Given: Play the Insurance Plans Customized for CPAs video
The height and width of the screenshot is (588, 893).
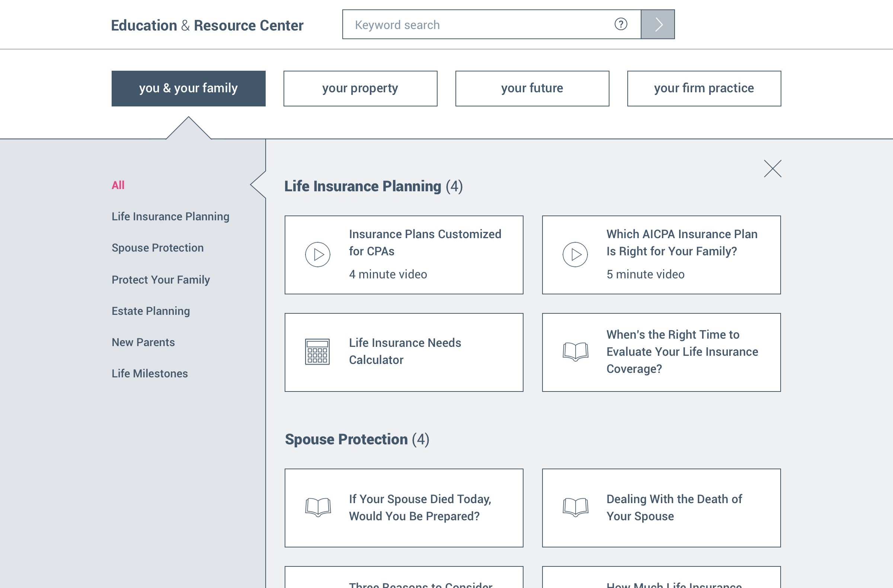Looking at the screenshot, I should (317, 255).
